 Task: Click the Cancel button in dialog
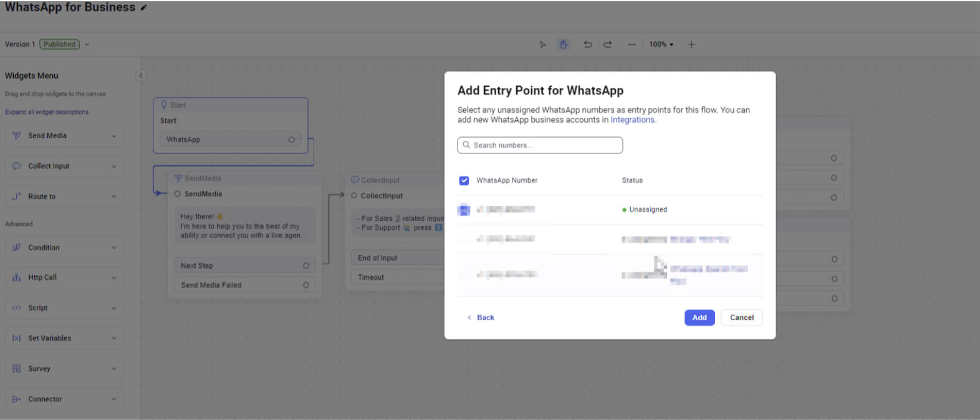pyautogui.click(x=741, y=318)
